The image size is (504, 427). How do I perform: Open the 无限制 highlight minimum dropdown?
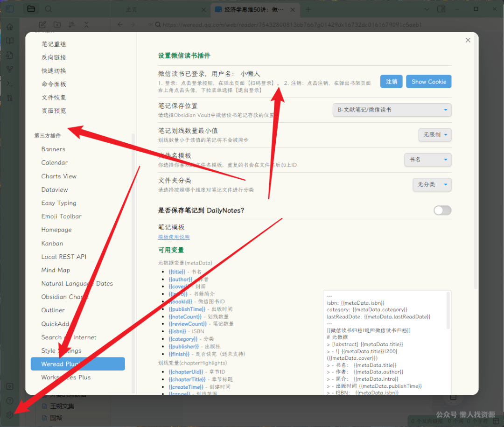[x=435, y=135]
